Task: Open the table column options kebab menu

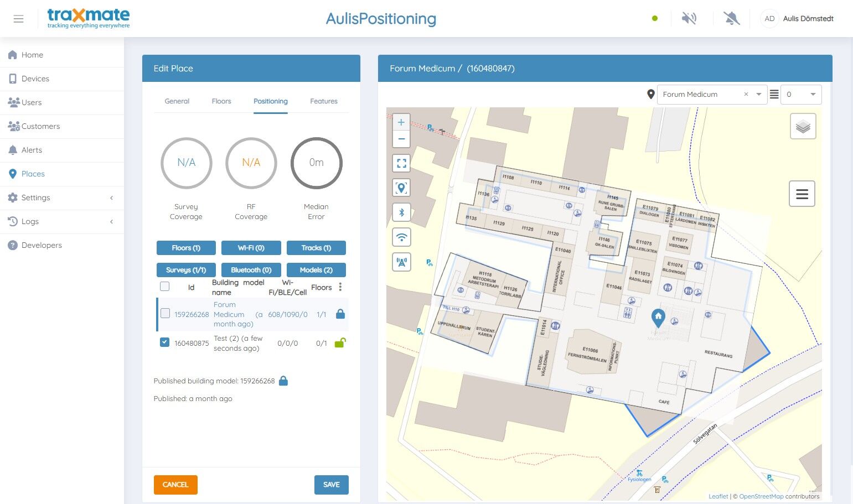Action: (x=340, y=287)
